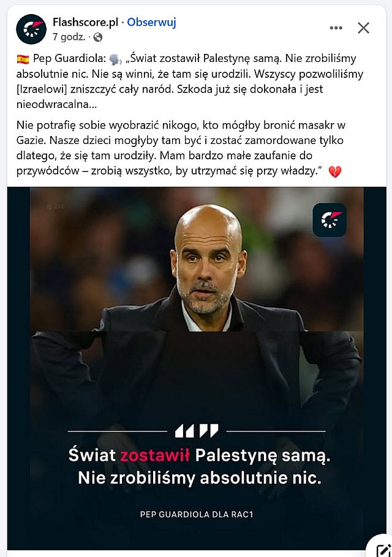Click the quotation marks graphic on the image
Viewport: 392px width, 557px height.
point(197,431)
